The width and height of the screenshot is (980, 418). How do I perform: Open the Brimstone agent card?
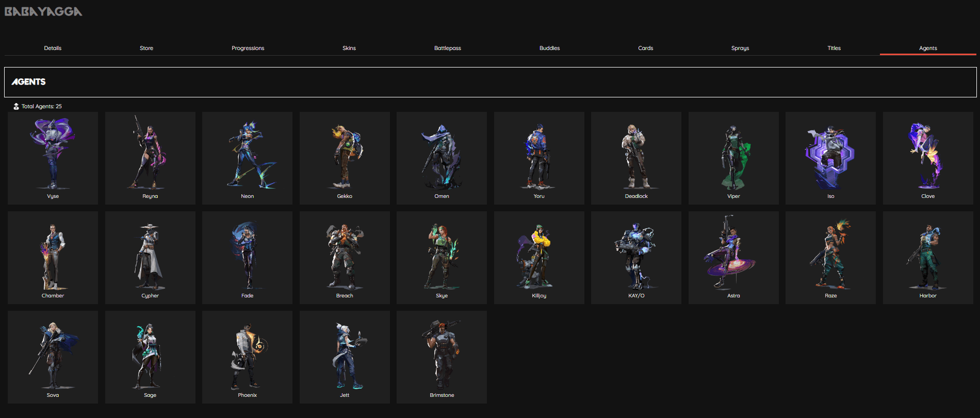442,357
